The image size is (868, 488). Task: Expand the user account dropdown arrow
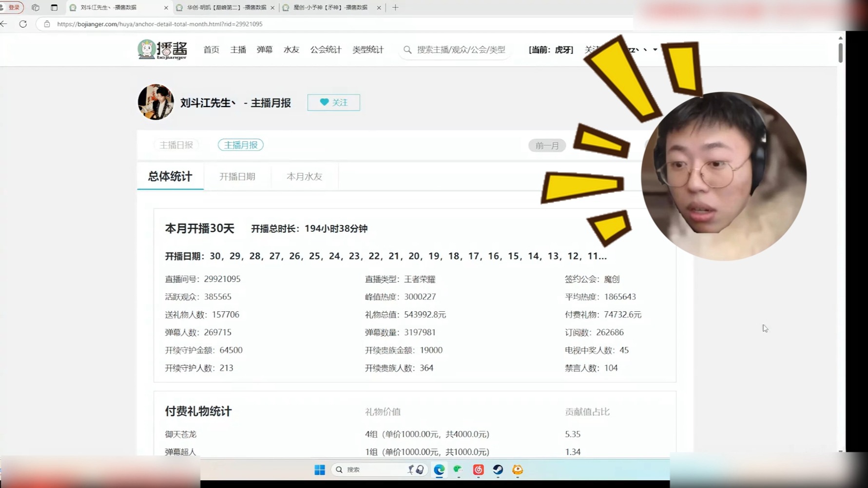coord(655,50)
